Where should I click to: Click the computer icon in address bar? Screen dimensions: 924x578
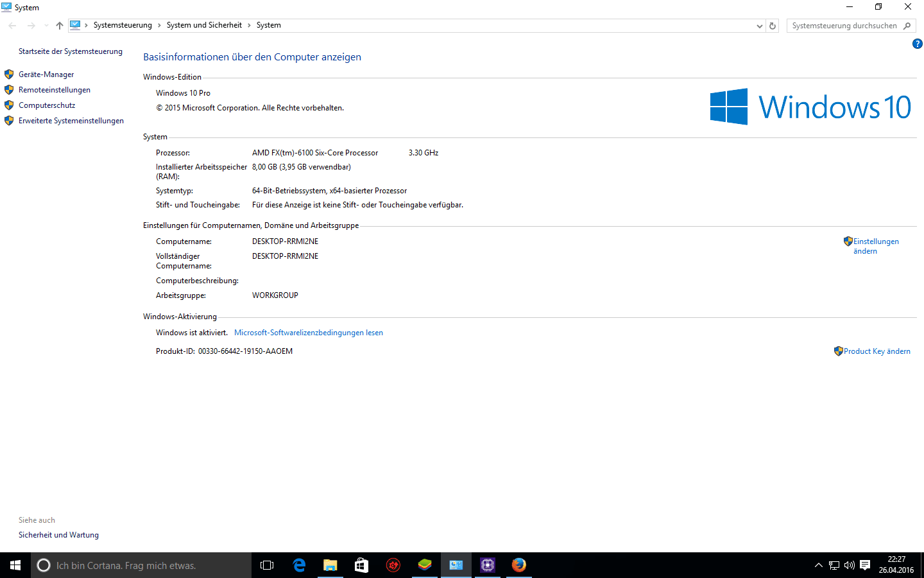tap(75, 25)
